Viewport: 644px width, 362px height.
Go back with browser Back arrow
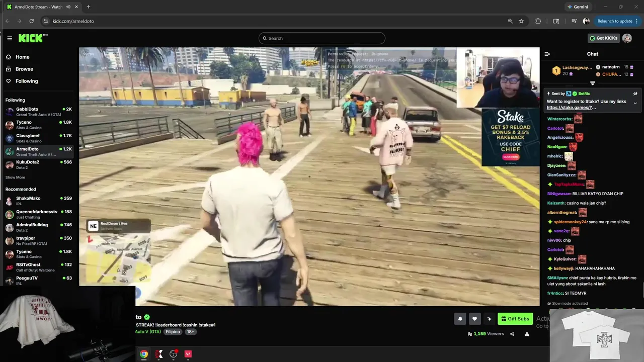(7, 21)
